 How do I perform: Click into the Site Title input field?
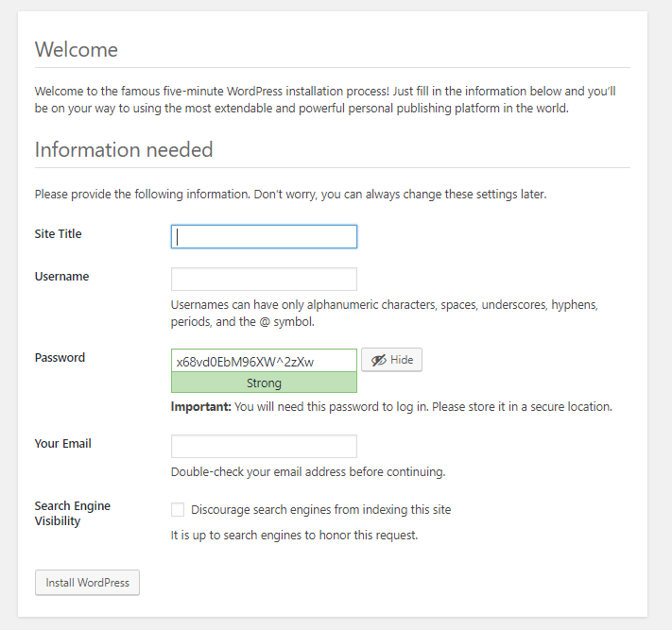pos(264,236)
